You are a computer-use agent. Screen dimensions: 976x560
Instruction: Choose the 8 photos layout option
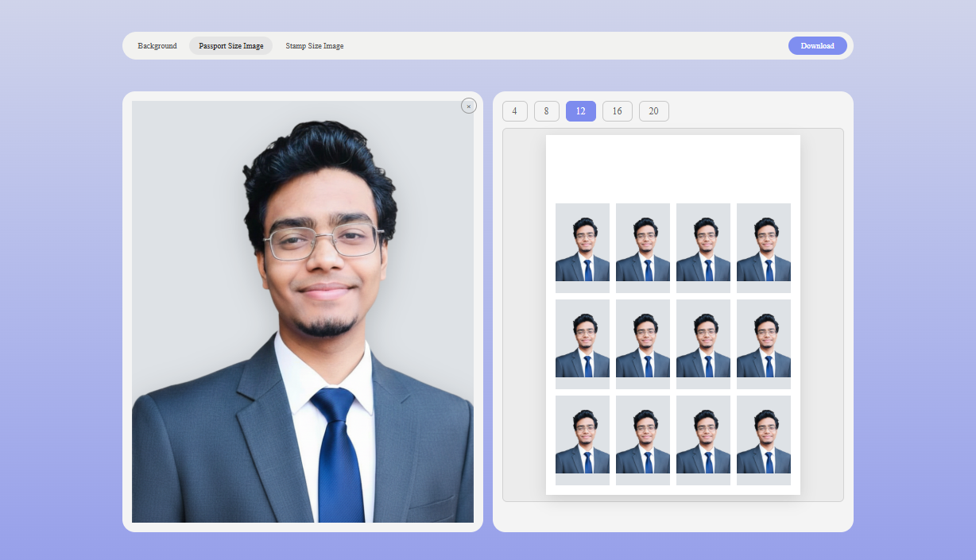(x=546, y=111)
